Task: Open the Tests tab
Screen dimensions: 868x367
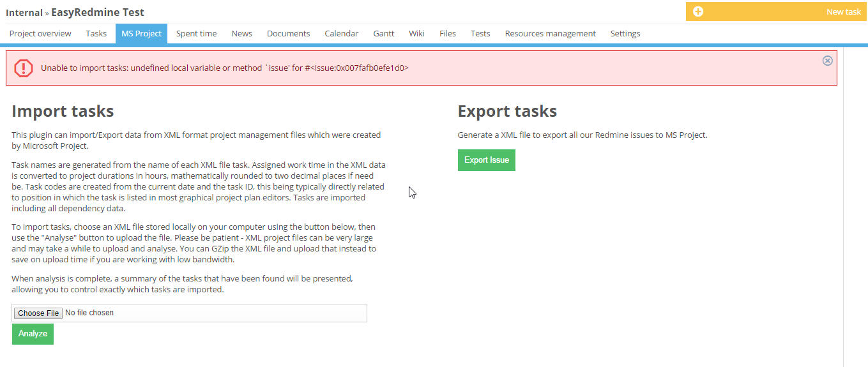Action: [480, 33]
